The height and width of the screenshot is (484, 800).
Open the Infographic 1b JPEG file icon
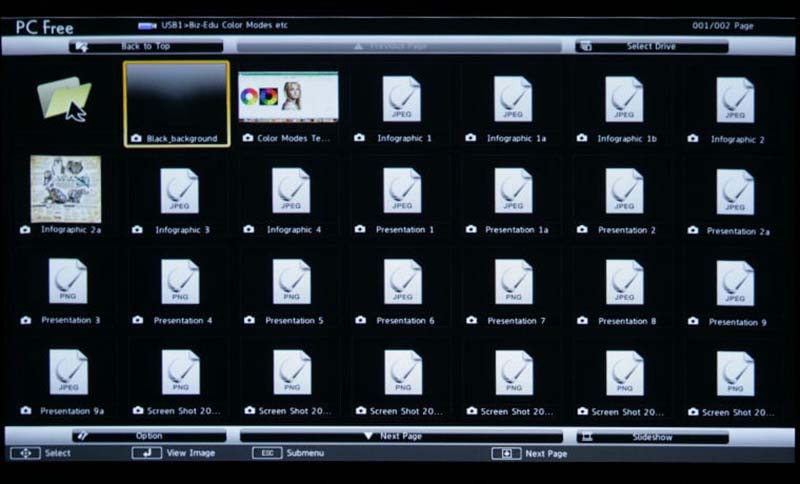pyautogui.click(x=624, y=99)
